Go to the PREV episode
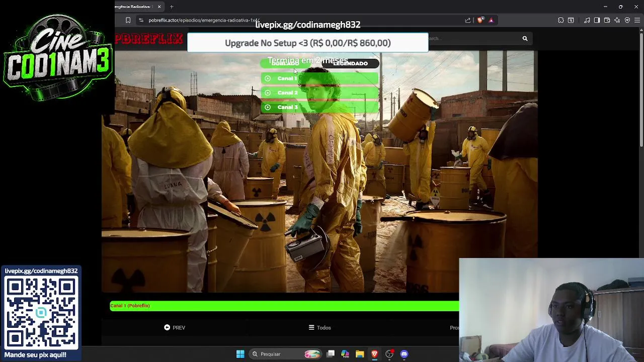The image size is (644, 362). [175, 328]
